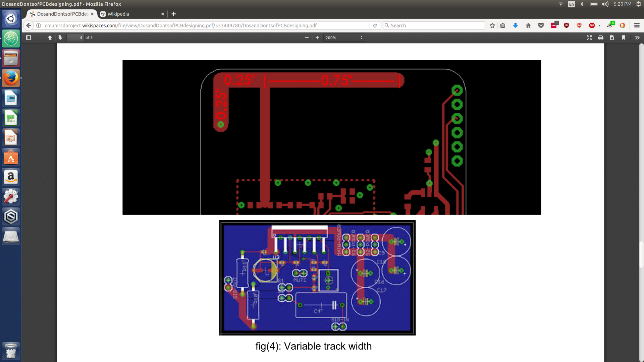The image size is (644, 362).
Task: Zoom out of the PDF
Action: click(x=306, y=38)
